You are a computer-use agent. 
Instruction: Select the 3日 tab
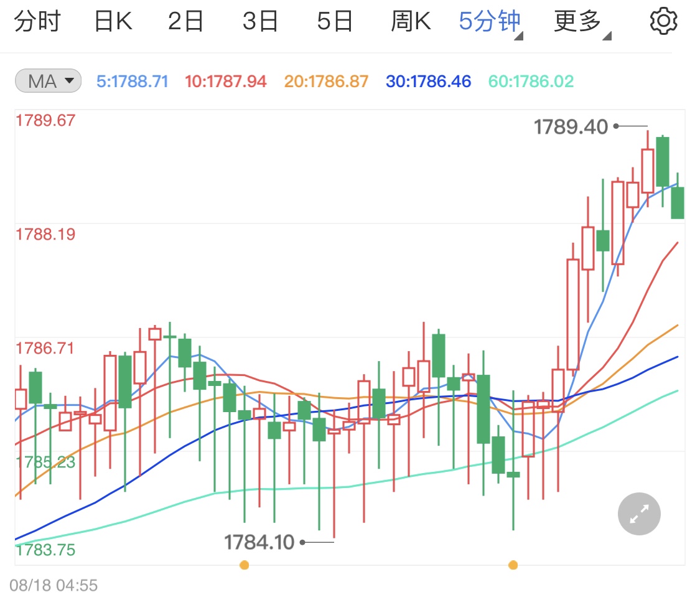point(260,21)
